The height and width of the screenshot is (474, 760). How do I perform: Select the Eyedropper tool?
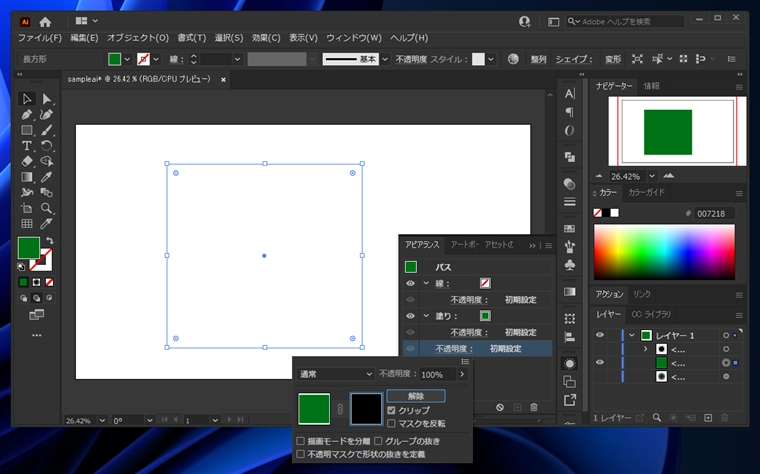(47, 177)
